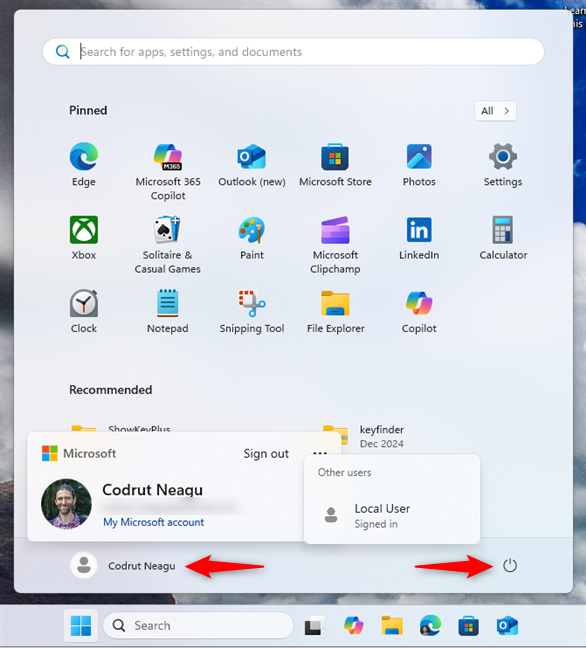Click the three-dots more options menu
The width and height of the screenshot is (586, 648).
pos(320,453)
